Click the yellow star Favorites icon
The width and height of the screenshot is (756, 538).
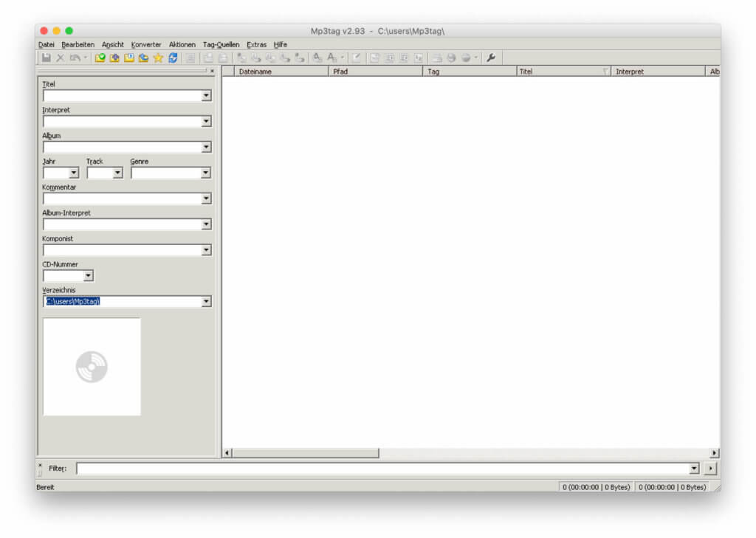(x=158, y=58)
